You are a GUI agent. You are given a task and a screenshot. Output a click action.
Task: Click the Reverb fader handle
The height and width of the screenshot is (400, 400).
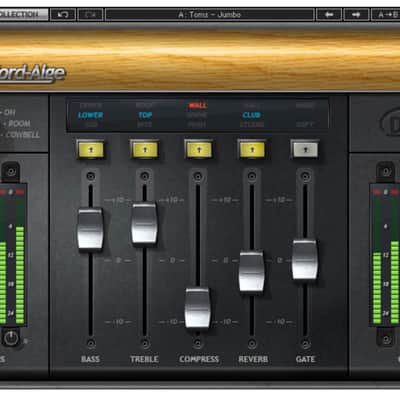pyautogui.click(x=252, y=272)
